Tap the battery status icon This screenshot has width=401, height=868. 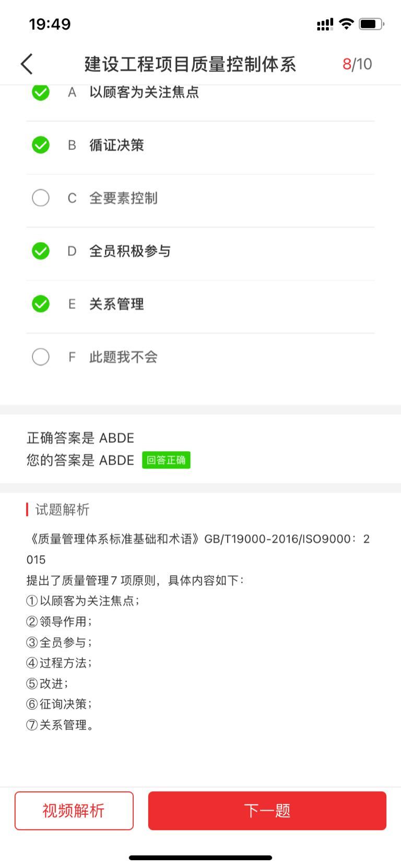coord(371,24)
